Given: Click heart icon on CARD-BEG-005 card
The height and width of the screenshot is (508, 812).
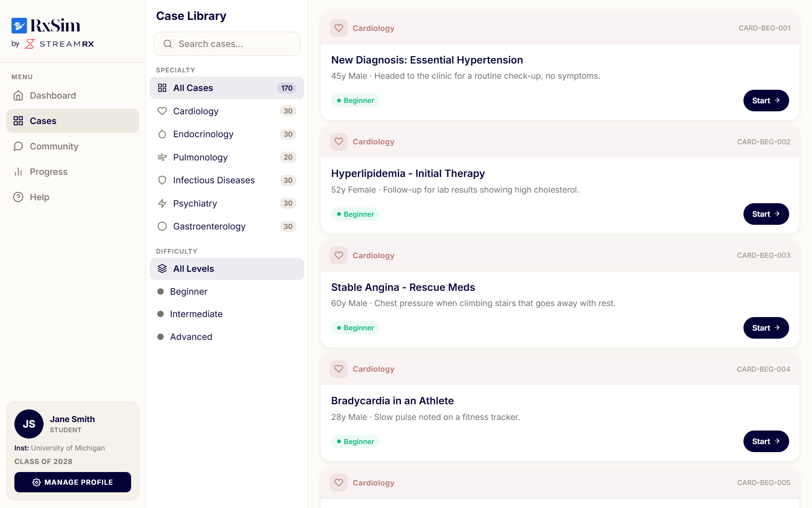Looking at the screenshot, I should pyautogui.click(x=339, y=483).
